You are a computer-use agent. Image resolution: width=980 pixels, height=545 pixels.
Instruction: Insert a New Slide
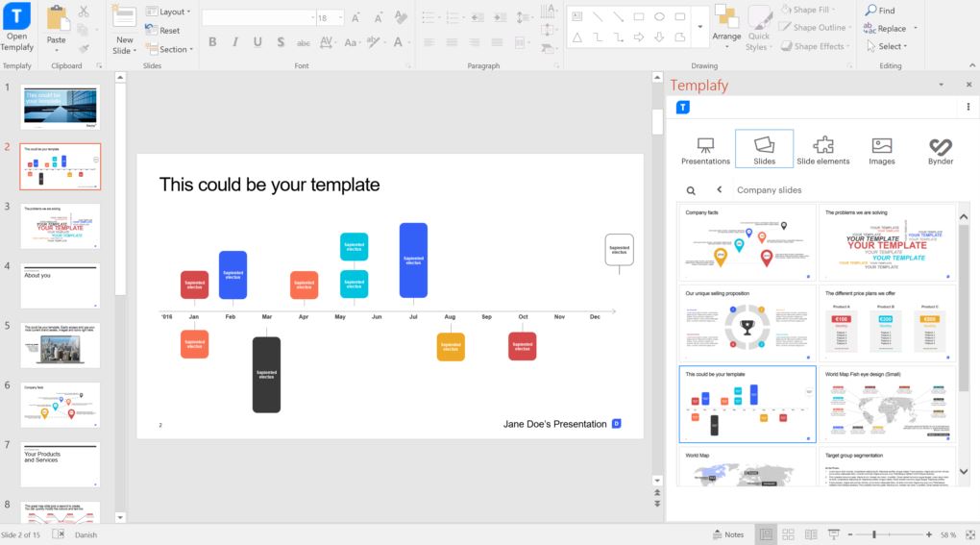124,30
